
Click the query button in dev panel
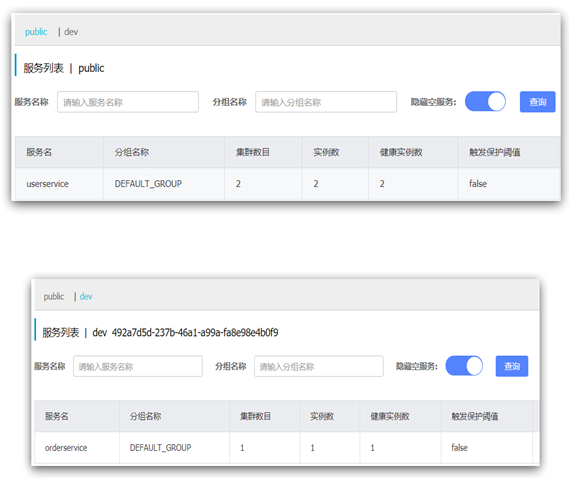click(x=512, y=366)
